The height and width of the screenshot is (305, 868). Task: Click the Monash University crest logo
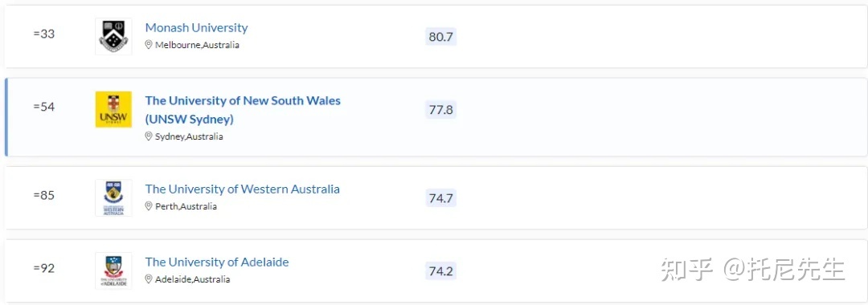click(113, 36)
